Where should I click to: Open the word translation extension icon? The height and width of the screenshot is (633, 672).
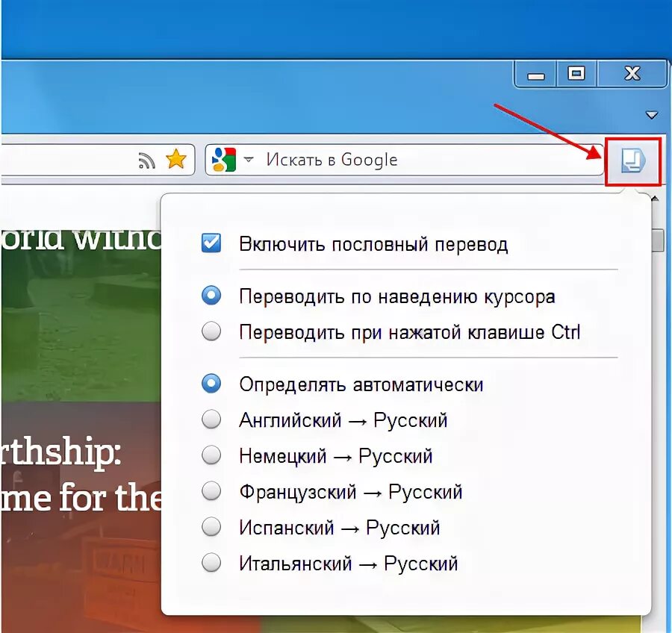[632, 160]
